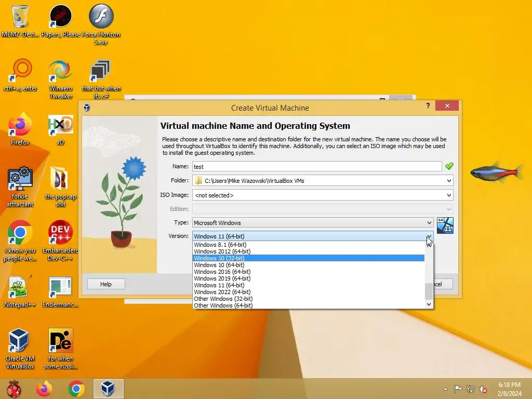Click the neon tetra fish on the desktop
The height and width of the screenshot is (399, 532).
(x=496, y=172)
